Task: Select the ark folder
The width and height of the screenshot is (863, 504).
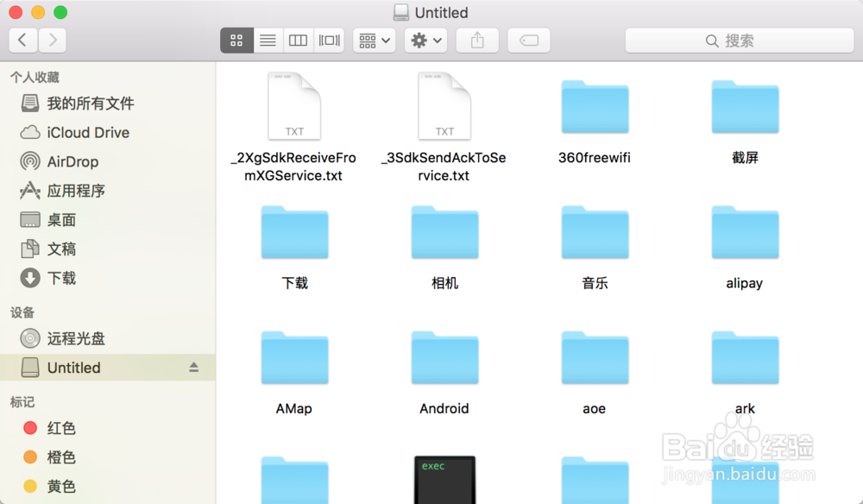Action: pos(746,358)
